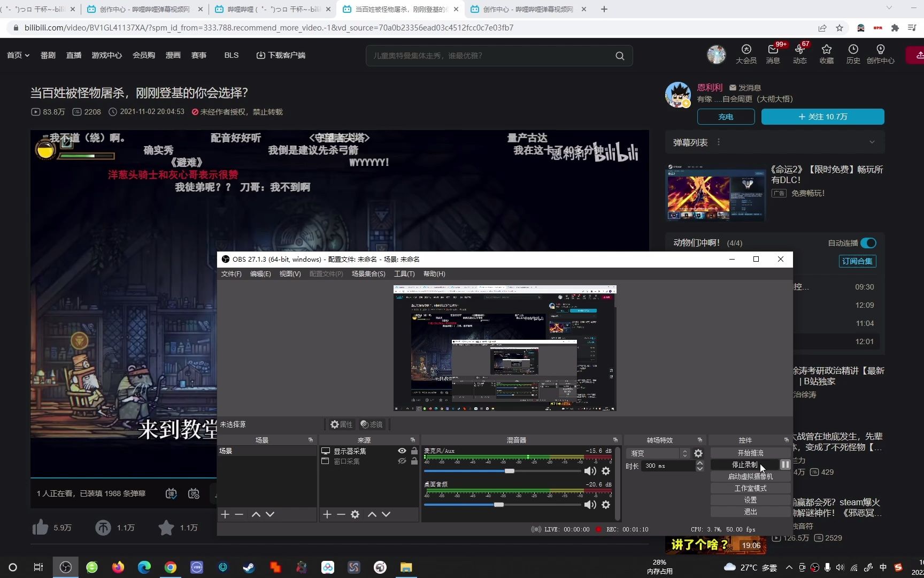The height and width of the screenshot is (578, 924).
Task: Open 《命运2》 ad thumbnail
Action: click(x=715, y=193)
